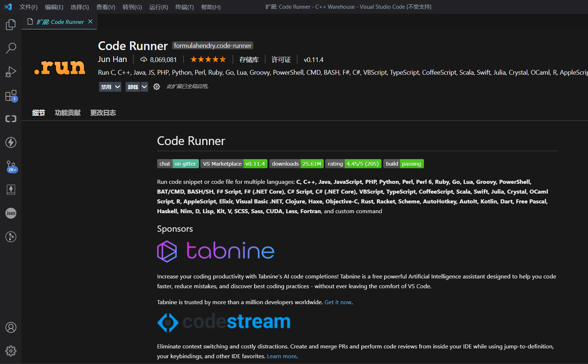Click the extension settings gear icon

tap(156, 87)
